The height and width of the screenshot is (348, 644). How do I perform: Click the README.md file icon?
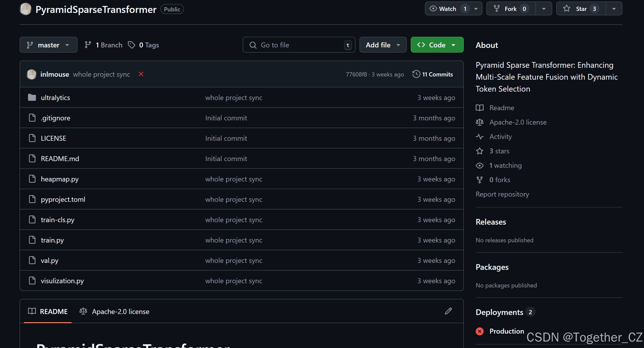32,158
